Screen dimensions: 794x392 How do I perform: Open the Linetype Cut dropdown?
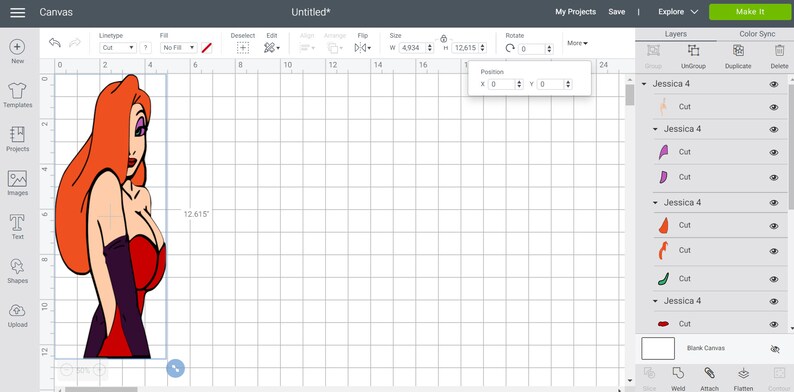coord(118,48)
